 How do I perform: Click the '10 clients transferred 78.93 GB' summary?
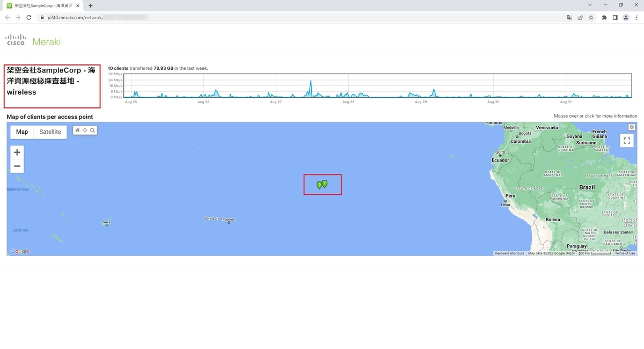click(x=158, y=68)
